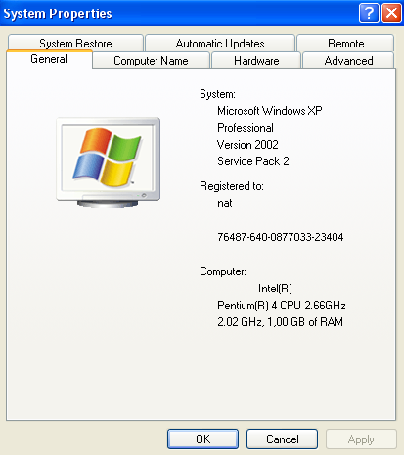Image resolution: width=404 pixels, height=455 pixels.
Task: Select the Remote tab
Action: tap(345, 42)
